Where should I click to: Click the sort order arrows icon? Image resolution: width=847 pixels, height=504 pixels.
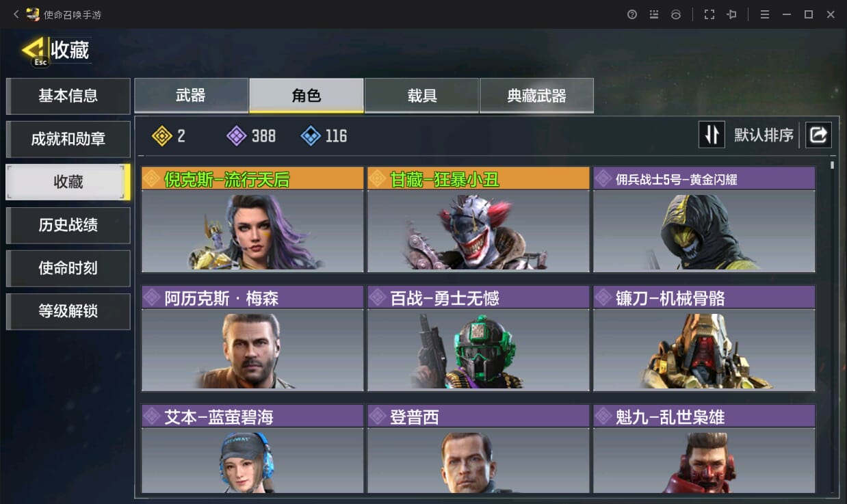[712, 135]
